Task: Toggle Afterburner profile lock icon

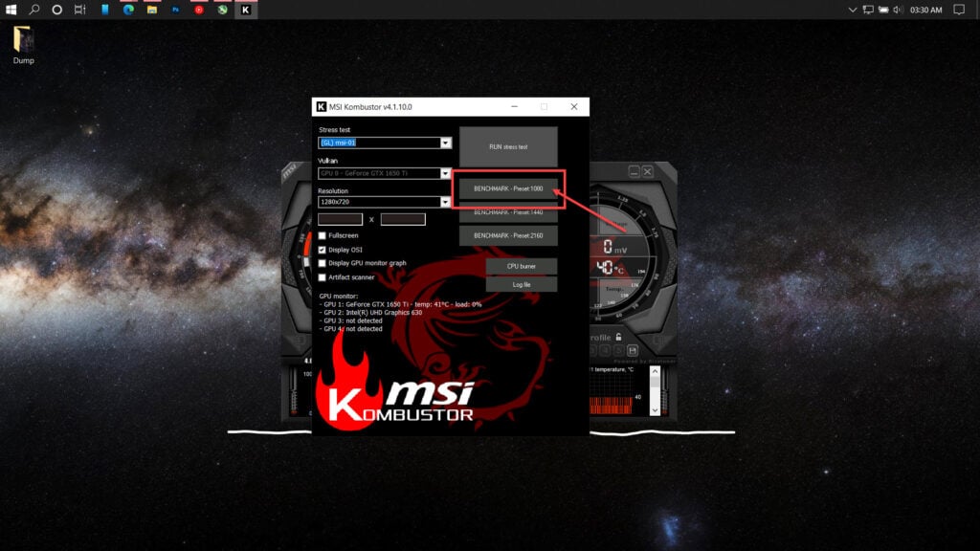Action: [x=618, y=337]
